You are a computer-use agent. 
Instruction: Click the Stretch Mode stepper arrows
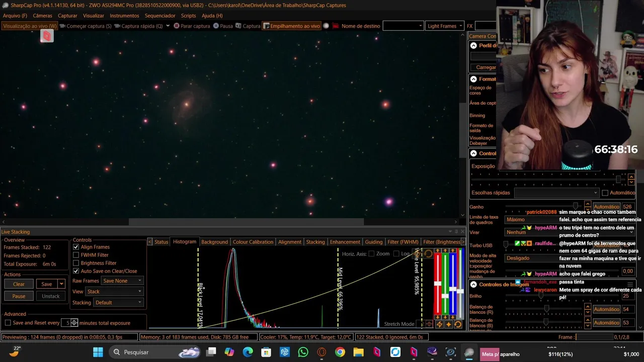[429, 324]
